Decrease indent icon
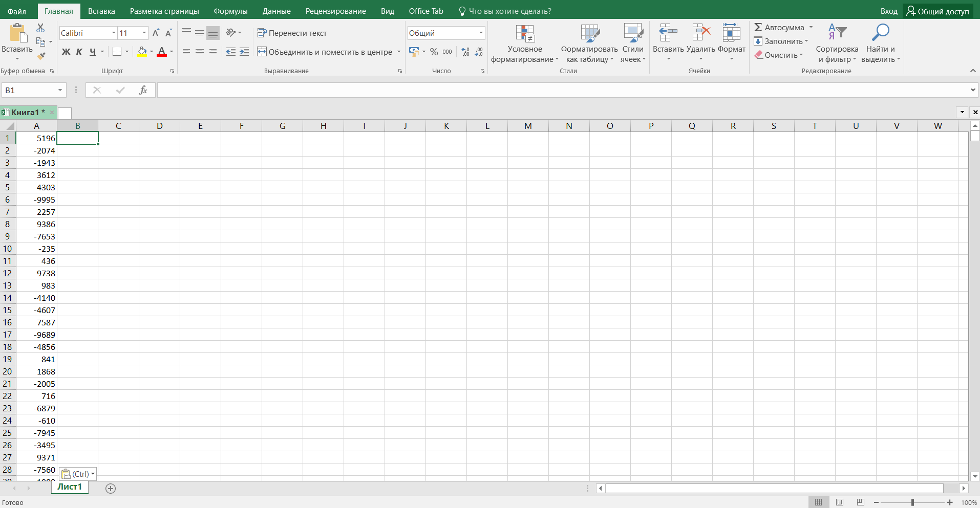The height and width of the screenshot is (508, 980). click(x=231, y=52)
